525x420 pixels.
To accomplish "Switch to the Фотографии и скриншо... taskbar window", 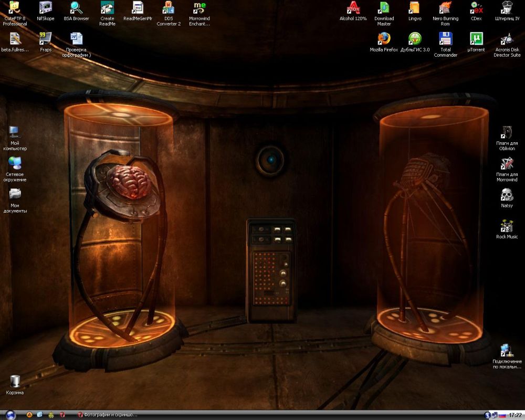I will pos(108,415).
